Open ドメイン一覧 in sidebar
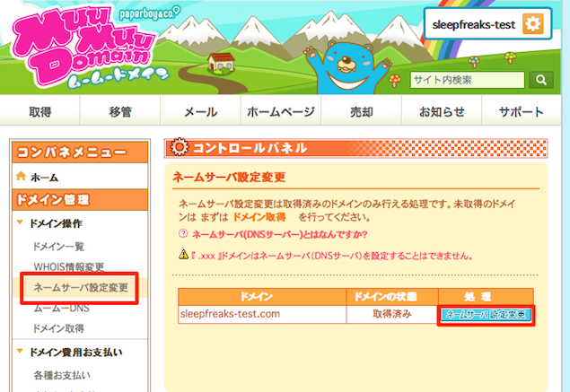This screenshot has height=392, width=570. coord(58,247)
